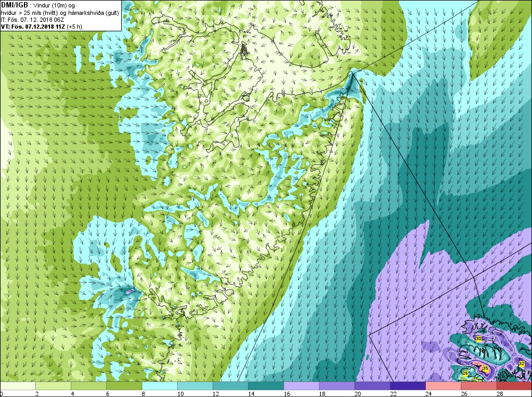The width and height of the screenshot is (532, 397).
Task: Click the 'DMI/IGB' title text
Action: tap(14, 5)
